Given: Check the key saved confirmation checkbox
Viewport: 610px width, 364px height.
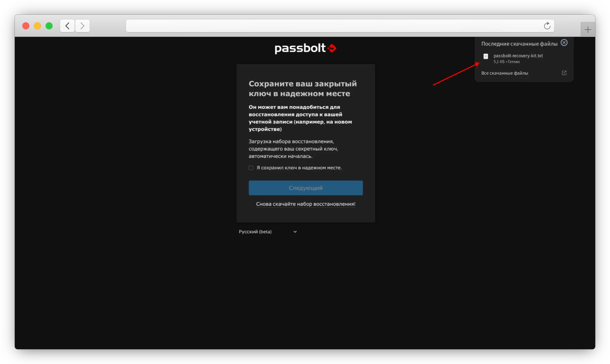Looking at the screenshot, I should point(251,168).
